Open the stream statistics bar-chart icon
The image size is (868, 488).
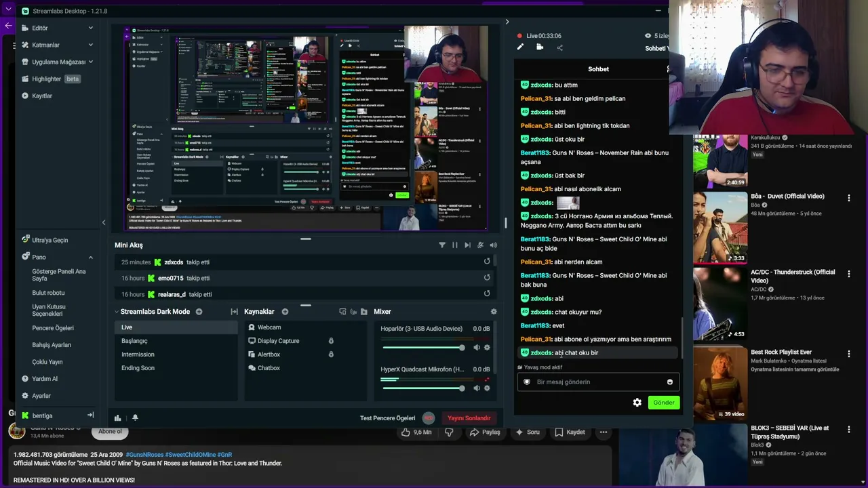pyautogui.click(x=118, y=418)
